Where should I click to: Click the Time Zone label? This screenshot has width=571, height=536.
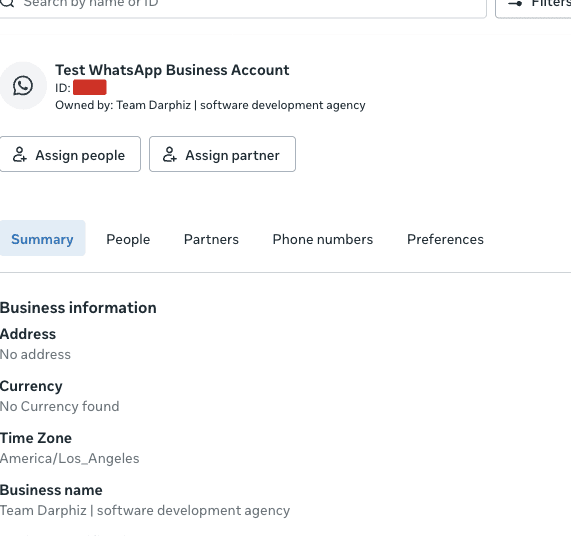[36, 438]
